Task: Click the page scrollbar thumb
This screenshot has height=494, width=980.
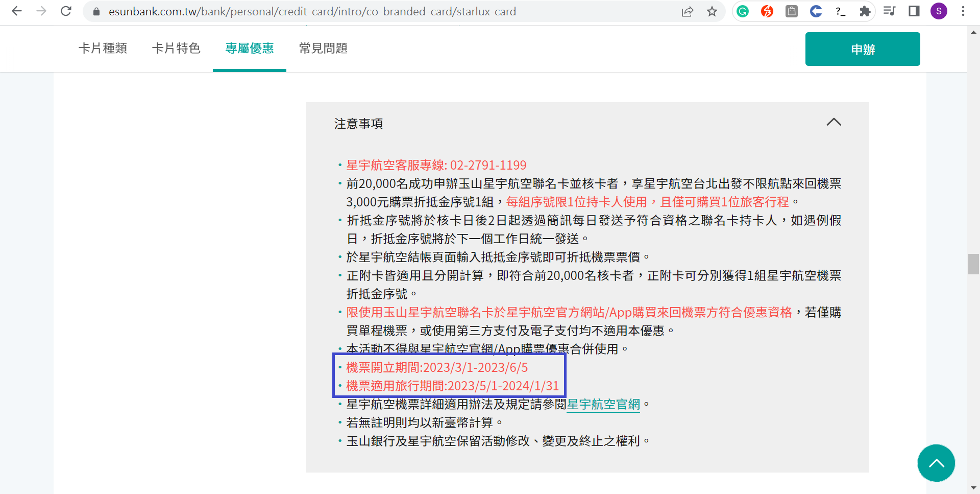Action: click(973, 264)
